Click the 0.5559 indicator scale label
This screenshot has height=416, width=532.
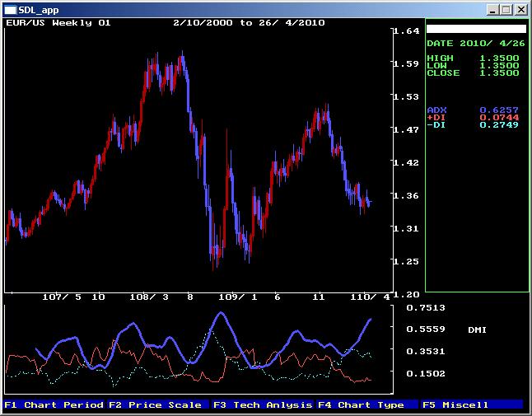pyautogui.click(x=426, y=330)
